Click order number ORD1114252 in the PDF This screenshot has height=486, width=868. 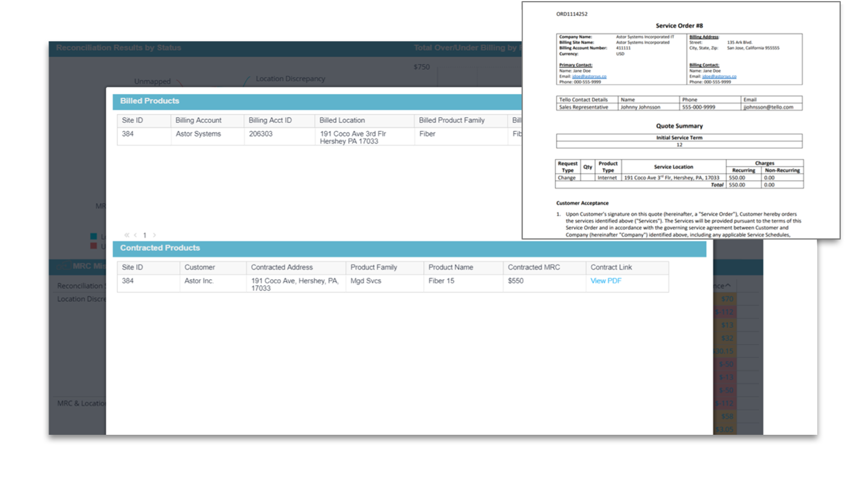[572, 14]
